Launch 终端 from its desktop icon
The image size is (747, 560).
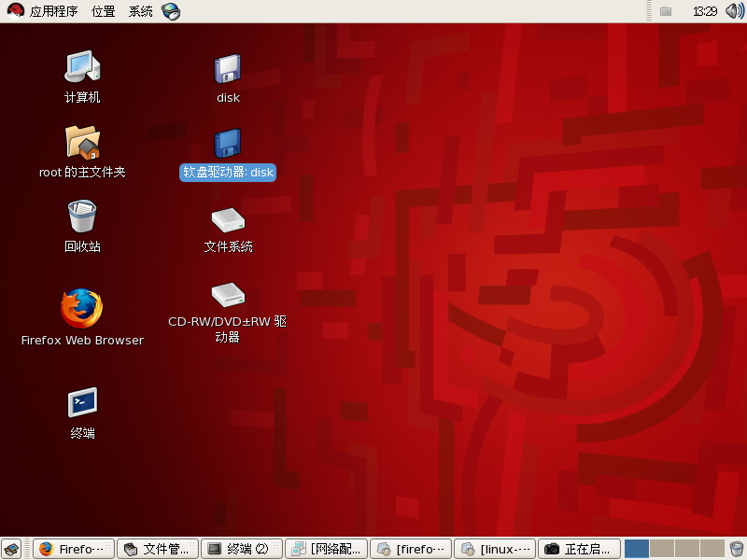pos(81,401)
